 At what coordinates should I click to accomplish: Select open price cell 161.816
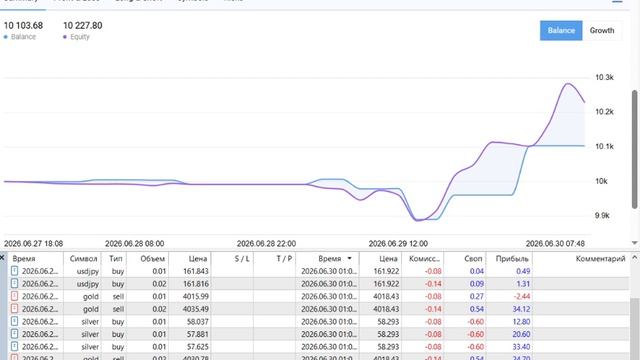[x=196, y=284]
